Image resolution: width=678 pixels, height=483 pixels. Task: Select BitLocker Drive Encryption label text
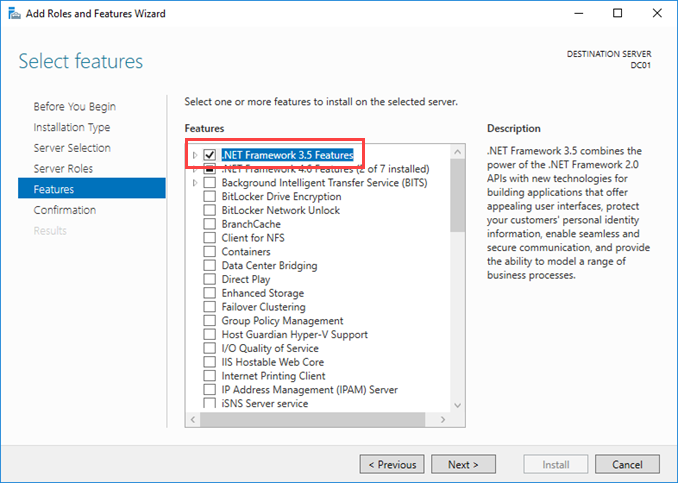click(281, 196)
